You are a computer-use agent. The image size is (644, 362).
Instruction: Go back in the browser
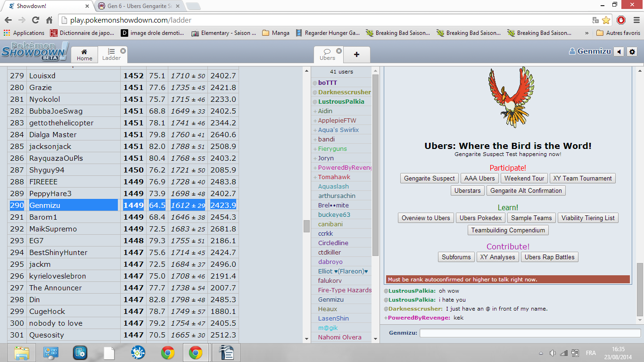pos(8,20)
